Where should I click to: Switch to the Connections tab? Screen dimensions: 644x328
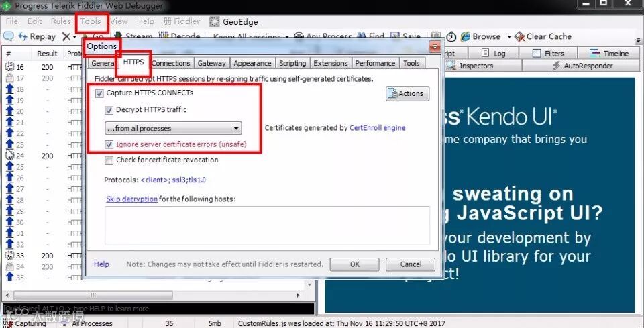[x=171, y=63]
